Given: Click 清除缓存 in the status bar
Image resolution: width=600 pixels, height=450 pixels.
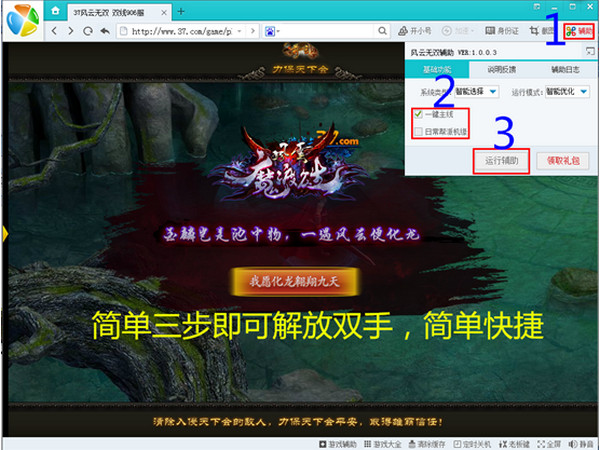Looking at the screenshot, I should tap(427, 444).
